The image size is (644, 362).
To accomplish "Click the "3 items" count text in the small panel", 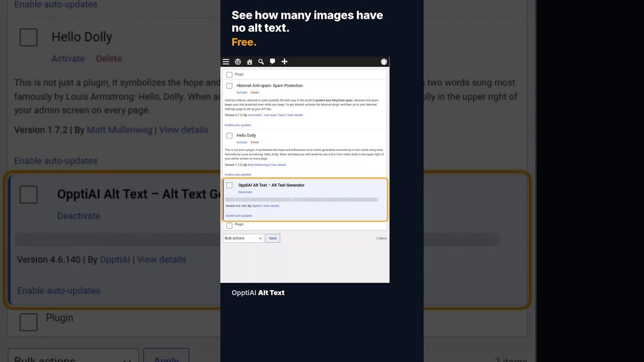I will pyautogui.click(x=381, y=238).
